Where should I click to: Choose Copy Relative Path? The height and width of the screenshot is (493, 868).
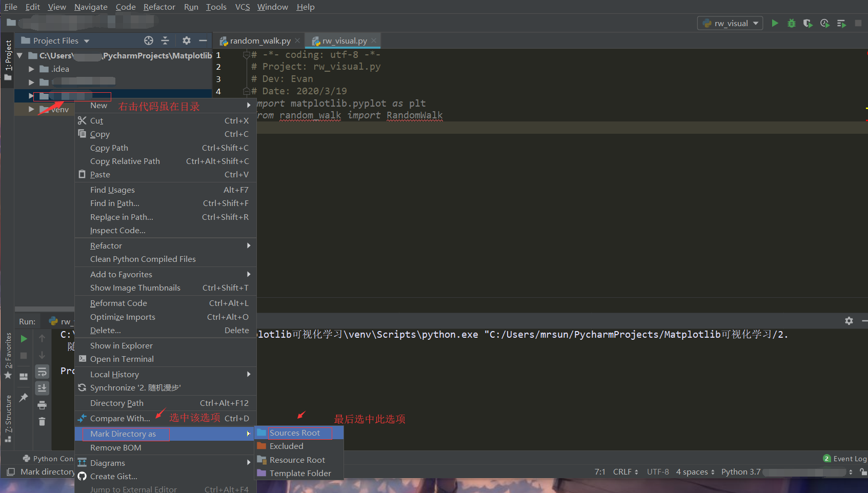[166, 161]
